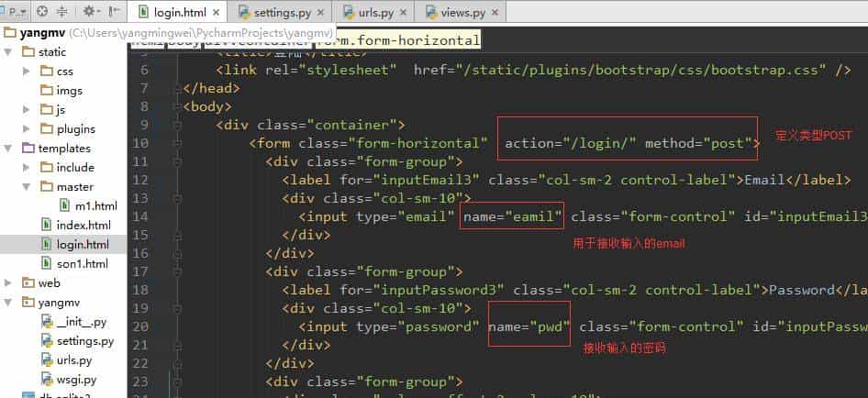Image resolution: width=868 pixels, height=398 pixels.
Task: Collapse the master folder arrow
Action: [26, 186]
